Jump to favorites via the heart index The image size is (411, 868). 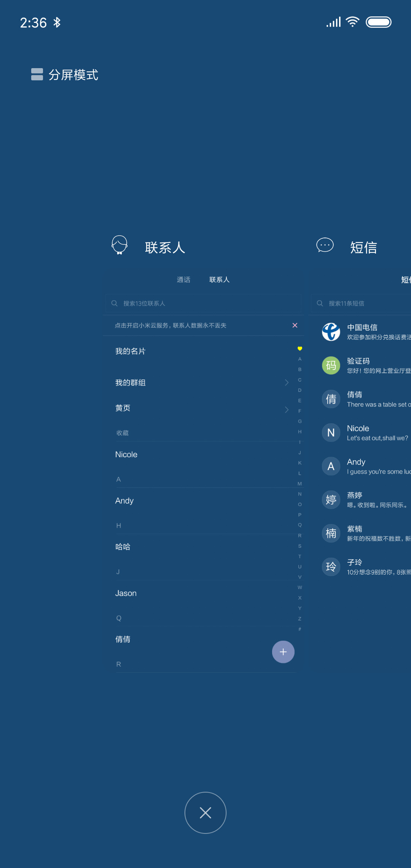tap(300, 348)
